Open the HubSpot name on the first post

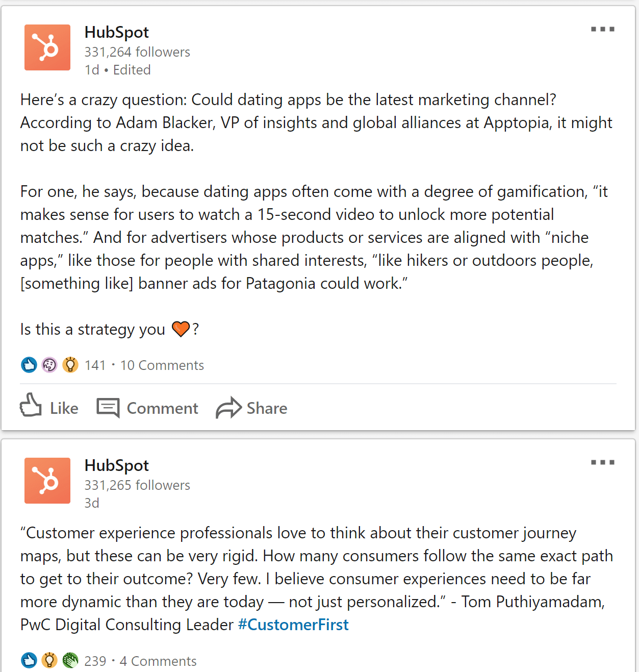117,32
